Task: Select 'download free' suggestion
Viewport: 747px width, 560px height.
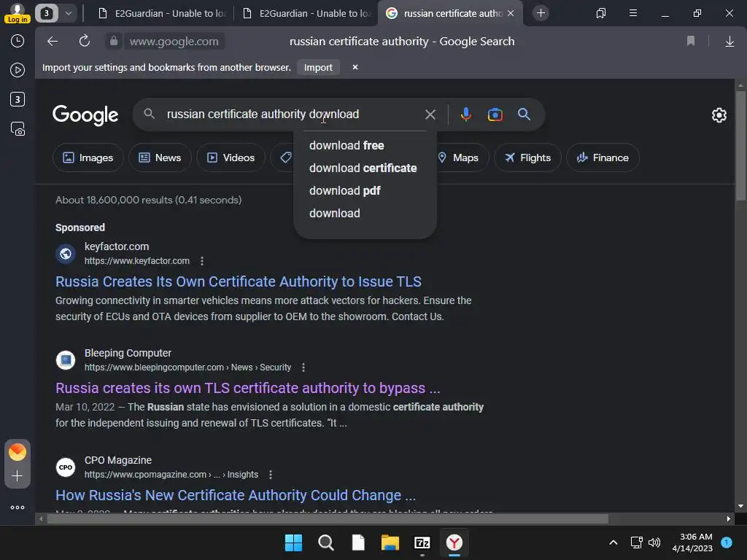Action: pyautogui.click(x=365, y=145)
